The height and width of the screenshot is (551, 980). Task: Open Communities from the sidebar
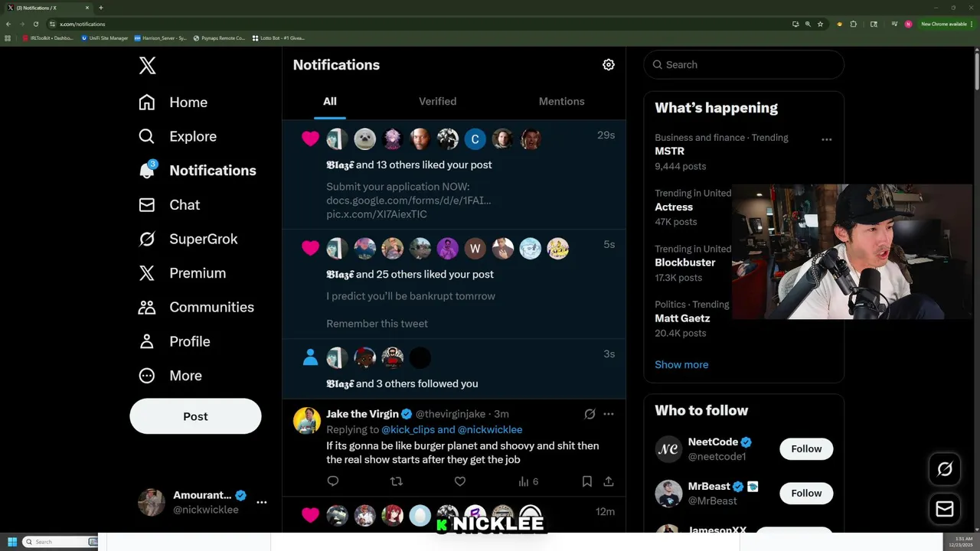pos(196,307)
